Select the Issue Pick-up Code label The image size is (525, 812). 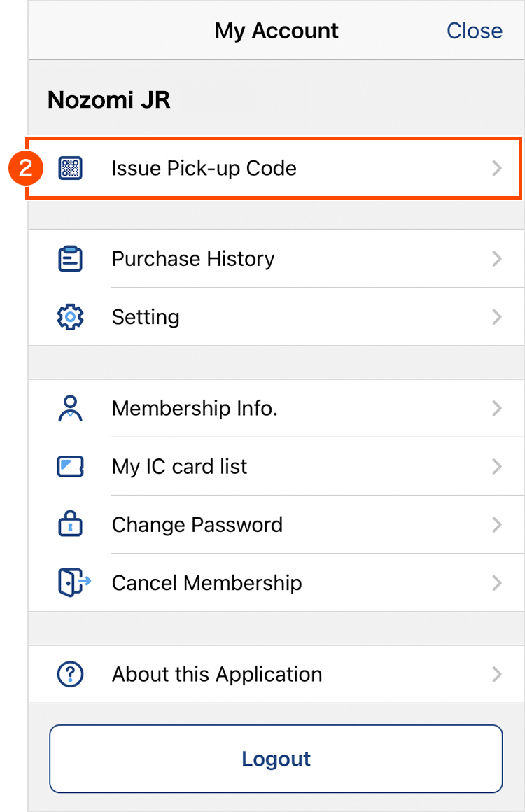click(x=204, y=168)
